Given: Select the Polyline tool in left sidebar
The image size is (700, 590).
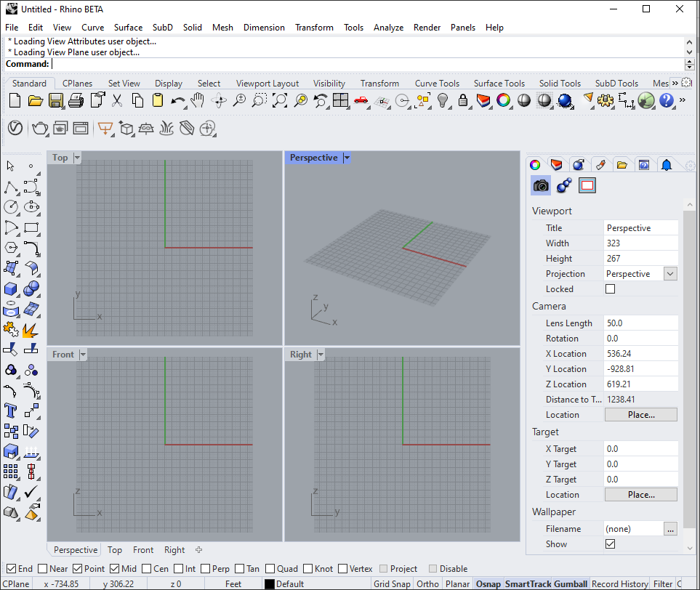Looking at the screenshot, I should click(x=11, y=187).
